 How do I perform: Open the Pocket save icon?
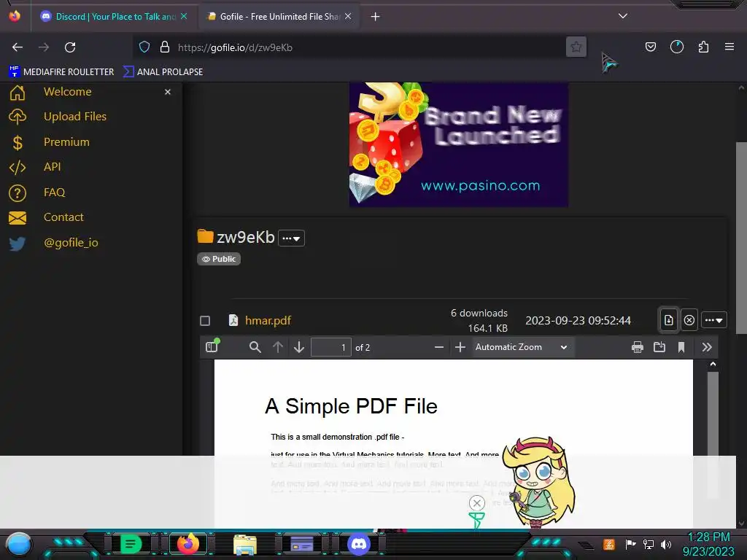650,47
